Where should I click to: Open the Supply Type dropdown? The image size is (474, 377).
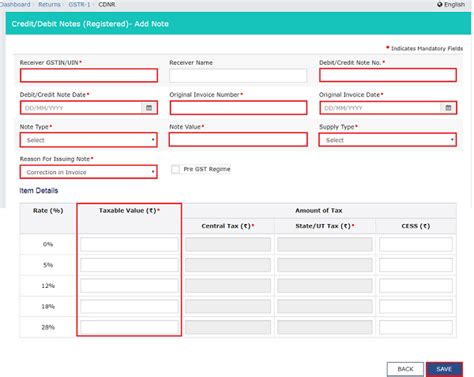click(388, 140)
